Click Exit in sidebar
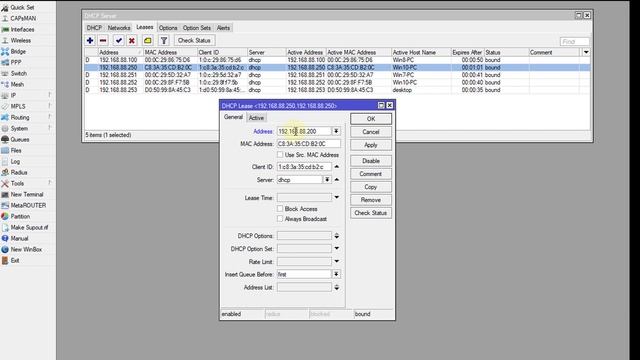This screenshot has height=360, width=640. [15, 260]
